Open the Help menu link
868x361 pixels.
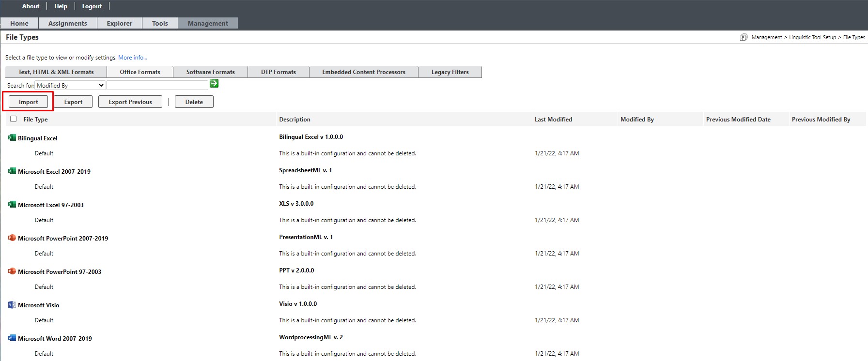tap(61, 6)
